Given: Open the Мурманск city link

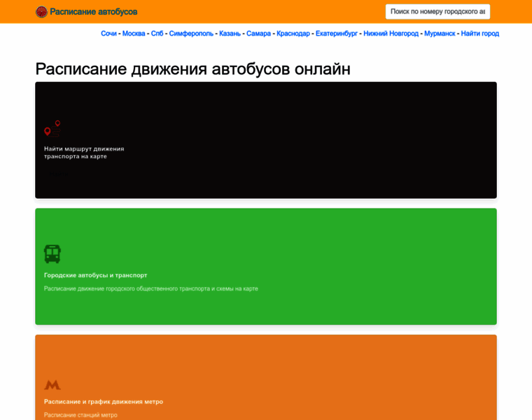Looking at the screenshot, I should click(x=440, y=34).
